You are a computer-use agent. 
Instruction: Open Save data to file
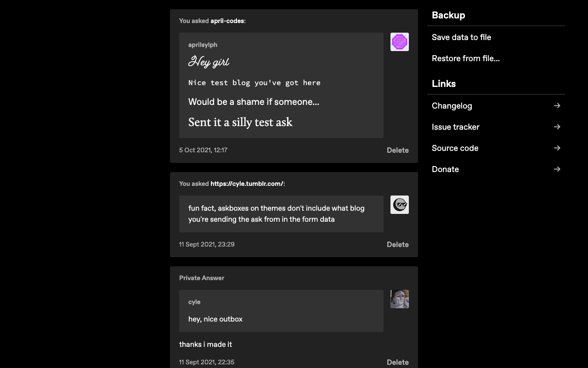click(461, 37)
